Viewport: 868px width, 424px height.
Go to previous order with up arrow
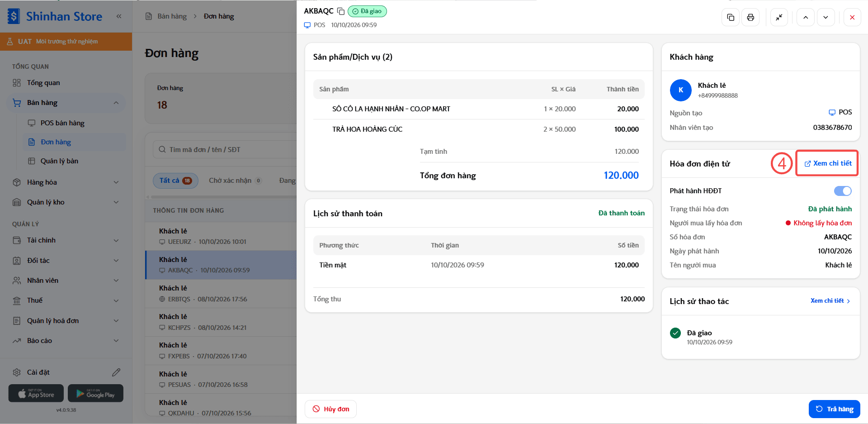click(806, 18)
